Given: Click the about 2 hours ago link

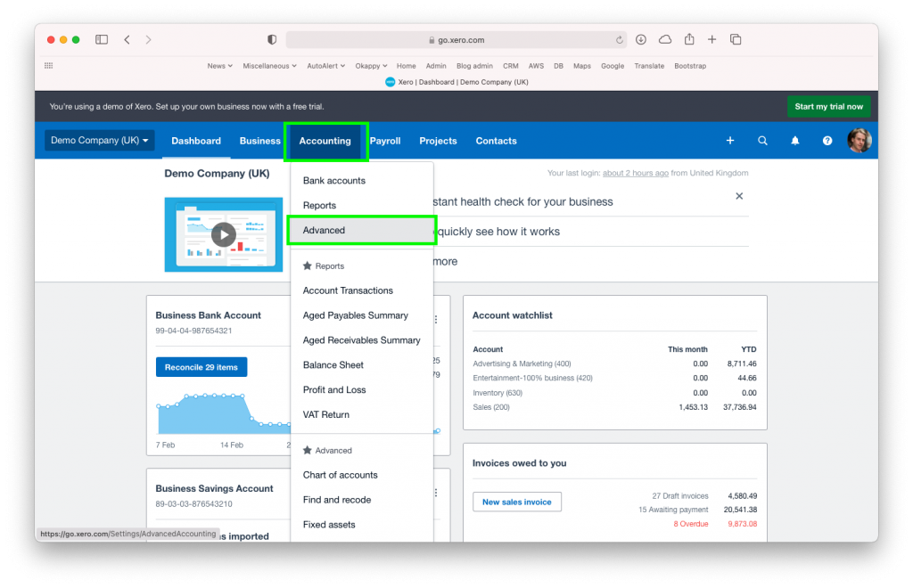Looking at the screenshot, I should [635, 173].
